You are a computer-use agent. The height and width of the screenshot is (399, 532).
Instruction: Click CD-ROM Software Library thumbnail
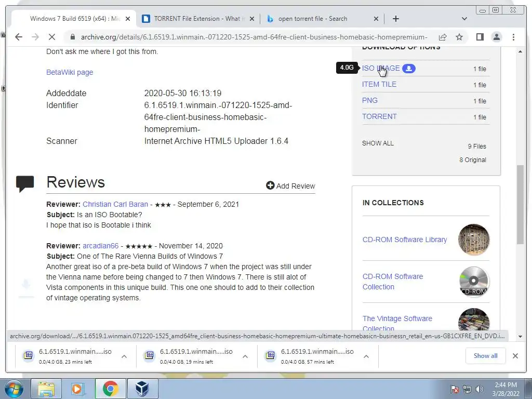tap(474, 240)
